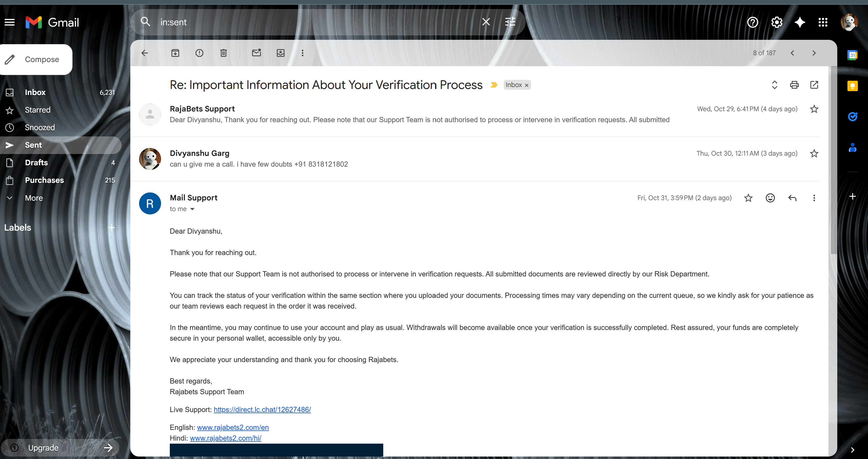
Task: Open the Google account avatar
Action: point(849,22)
